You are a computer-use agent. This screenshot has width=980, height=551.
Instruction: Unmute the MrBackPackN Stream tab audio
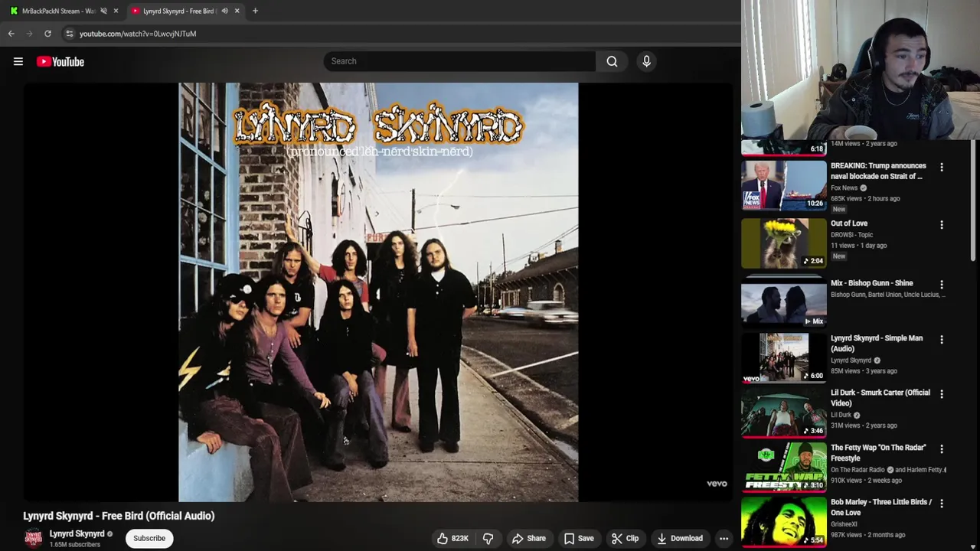[x=103, y=11]
